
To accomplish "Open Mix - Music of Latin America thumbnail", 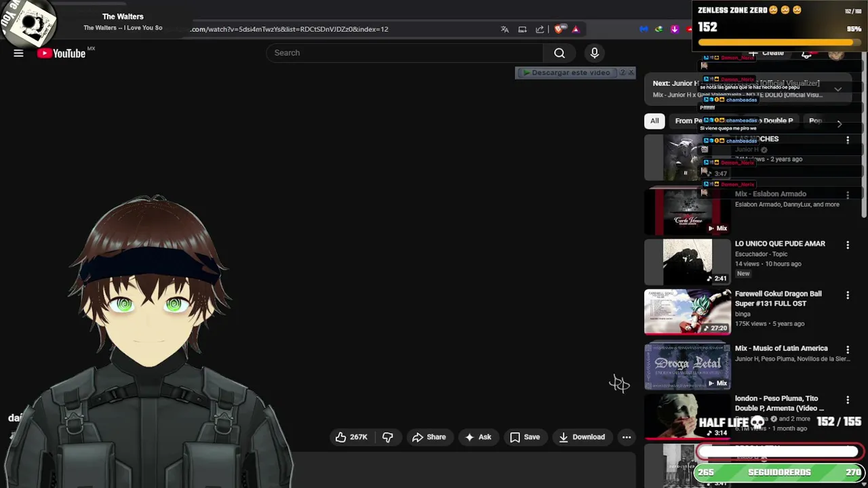I will [688, 366].
